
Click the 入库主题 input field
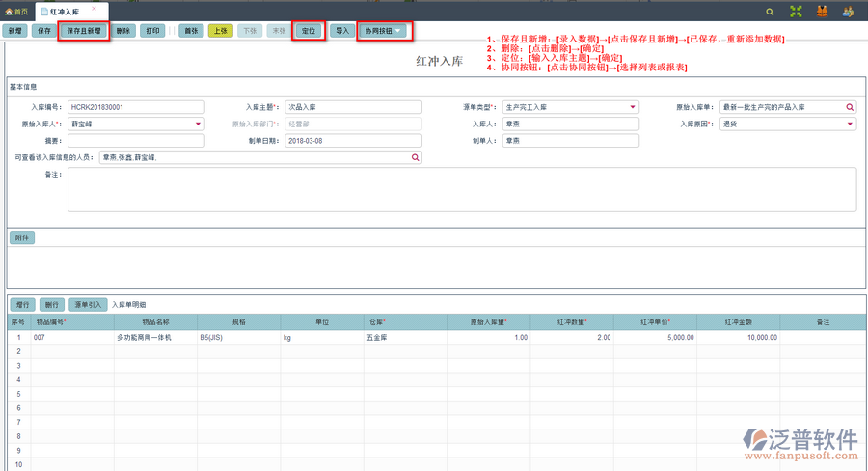pyautogui.click(x=353, y=107)
